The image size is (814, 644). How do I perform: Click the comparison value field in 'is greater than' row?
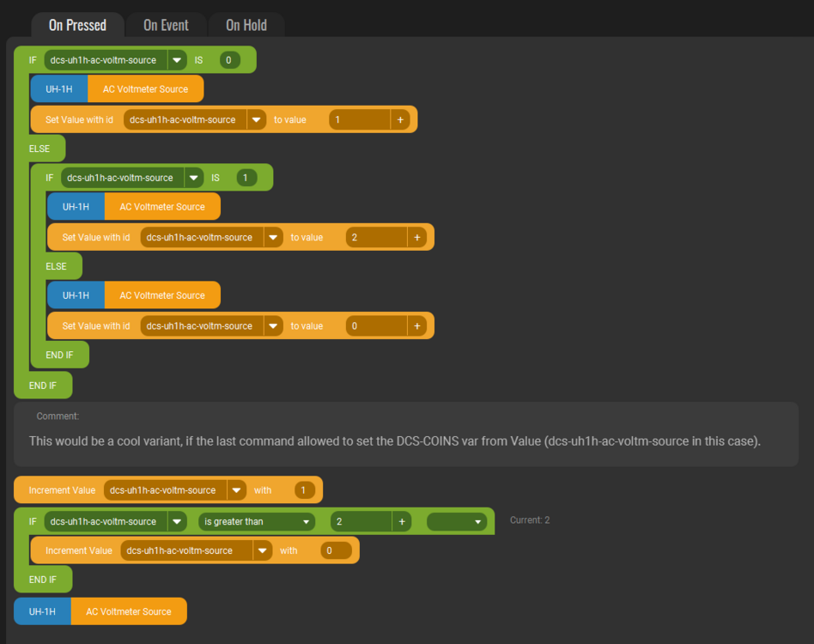[361, 521]
